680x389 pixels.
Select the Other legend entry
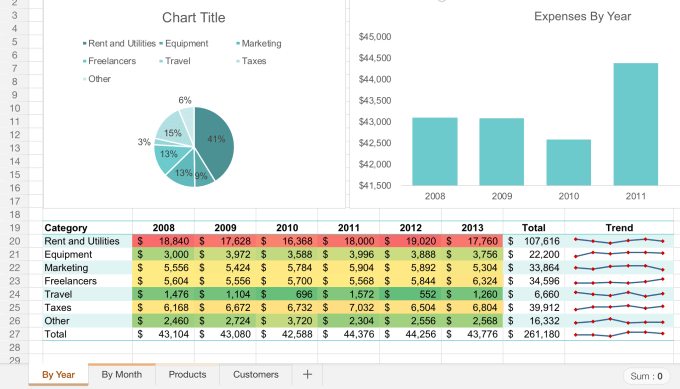coord(97,79)
